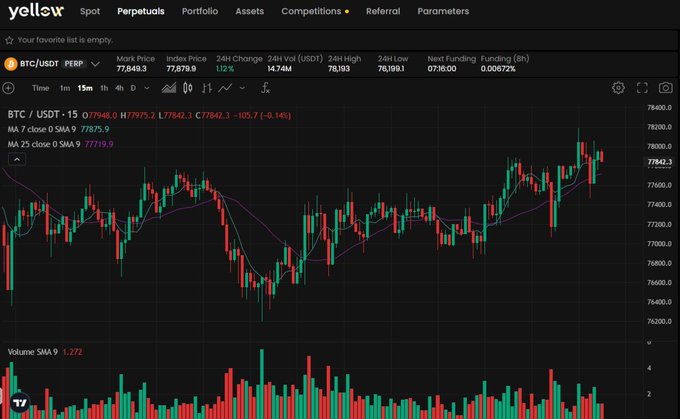680x419 pixels.
Task: Open chart settings gear icon
Action: click(x=618, y=88)
